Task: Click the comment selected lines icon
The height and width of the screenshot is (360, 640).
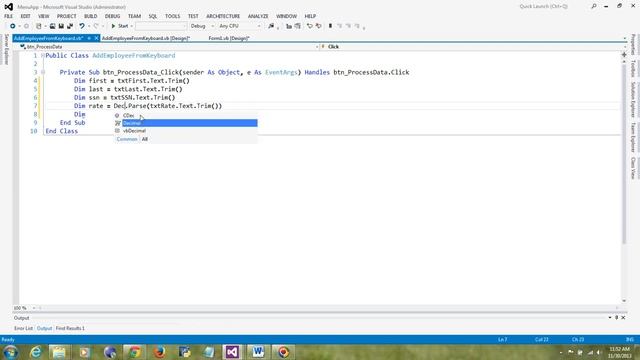Action: point(310,26)
